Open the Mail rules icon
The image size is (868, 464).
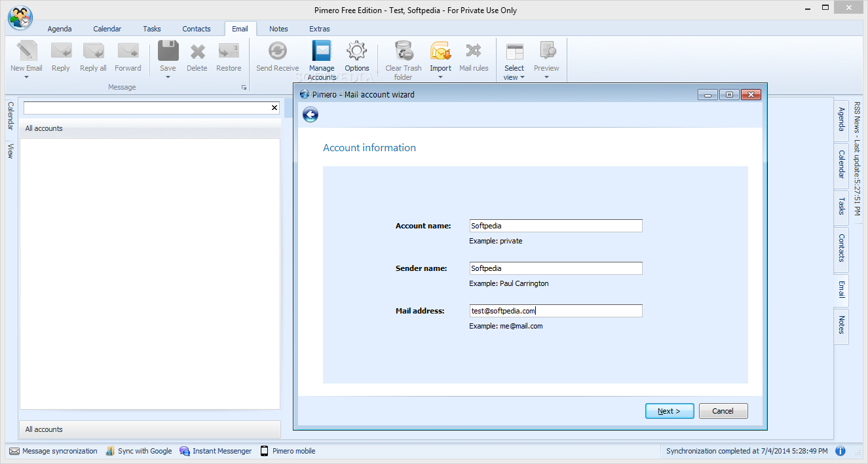[474, 51]
